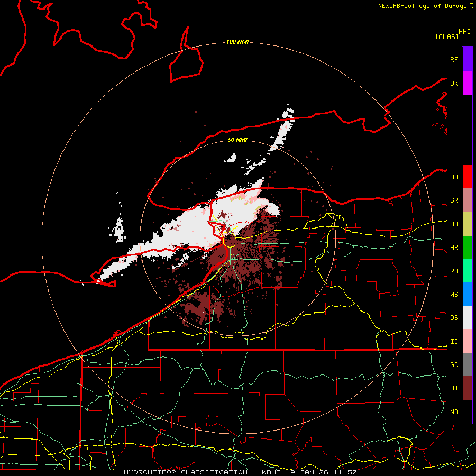Click the HA legend label
Image resolution: width=476 pixels, height=476 pixels.
tap(454, 177)
